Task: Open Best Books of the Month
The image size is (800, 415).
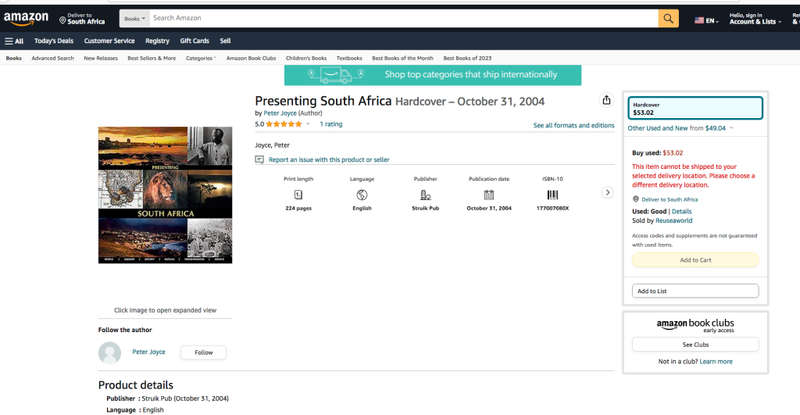Action: coord(403,58)
